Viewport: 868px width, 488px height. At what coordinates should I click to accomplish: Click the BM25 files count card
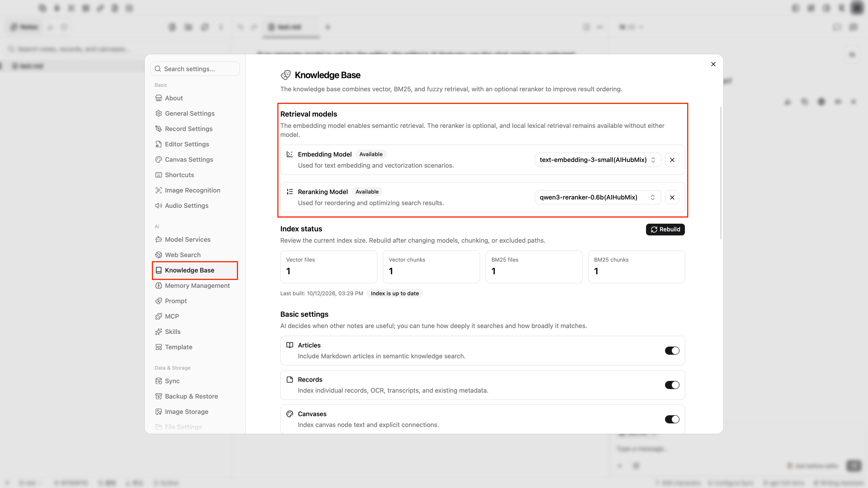[534, 267]
